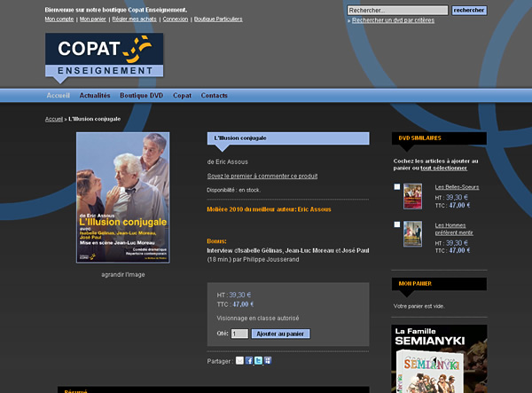The image size is (532, 393).
Task: Open Mon compte link
Action: (x=59, y=19)
